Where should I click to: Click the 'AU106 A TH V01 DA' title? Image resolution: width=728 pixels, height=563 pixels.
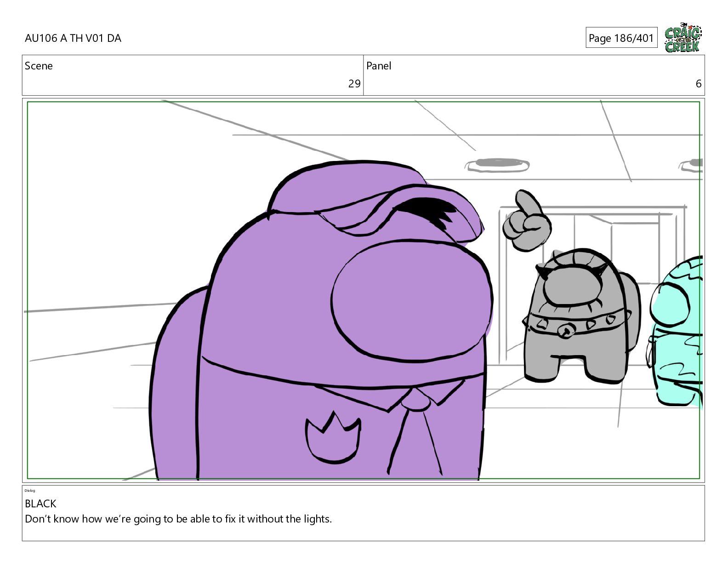click(73, 38)
